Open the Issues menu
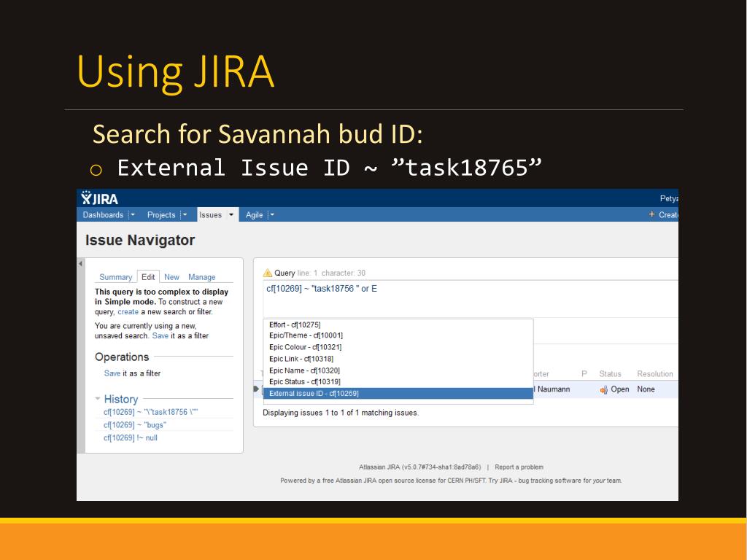This screenshot has height=560, width=747. click(210, 215)
